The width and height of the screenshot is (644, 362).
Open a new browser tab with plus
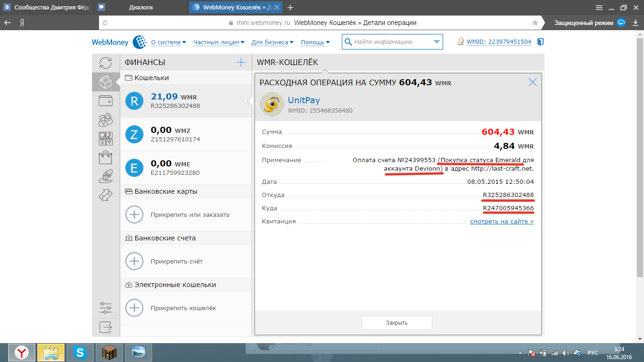pyautogui.click(x=290, y=8)
